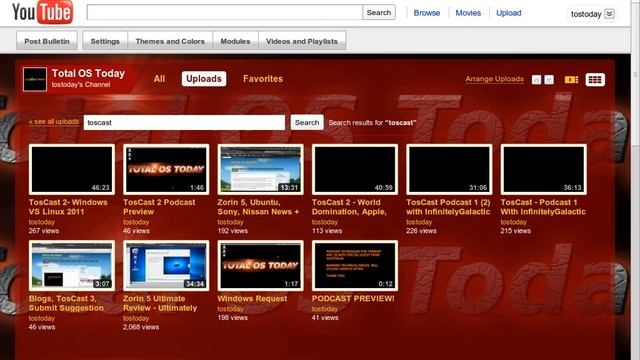Open the tostoday account dropdown

point(592,14)
